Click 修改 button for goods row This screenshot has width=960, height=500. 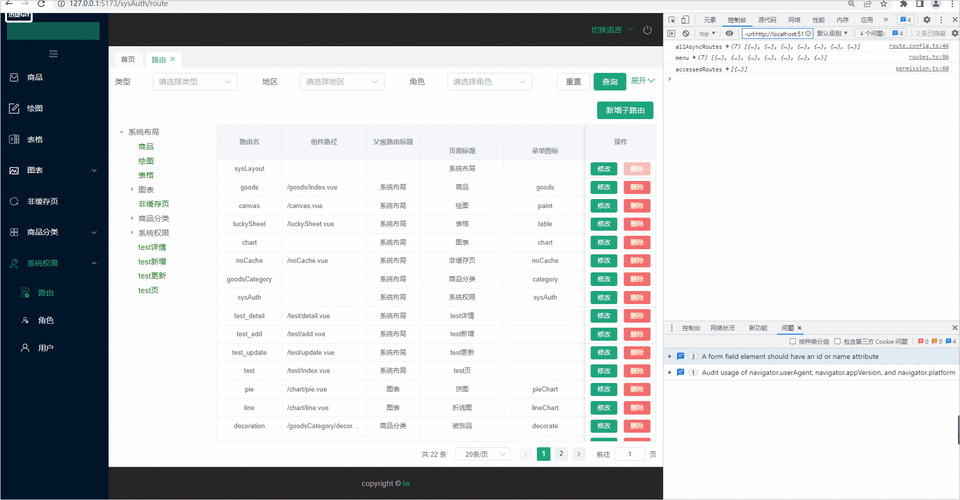pyautogui.click(x=604, y=187)
